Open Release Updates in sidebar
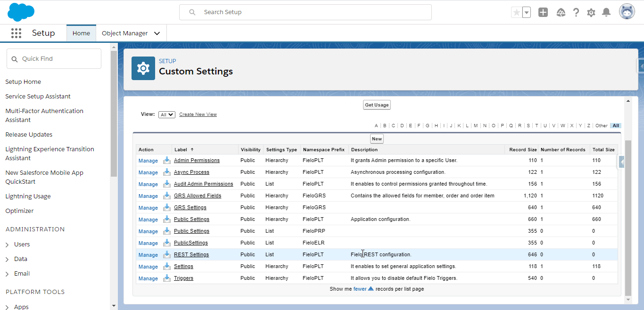This screenshot has height=310, width=644. [29, 134]
